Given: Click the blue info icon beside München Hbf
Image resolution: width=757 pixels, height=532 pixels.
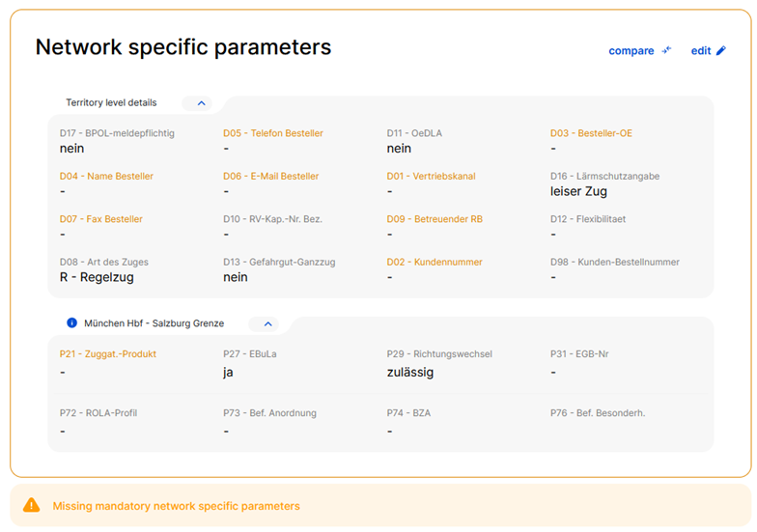Looking at the screenshot, I should tap(71, 322).
